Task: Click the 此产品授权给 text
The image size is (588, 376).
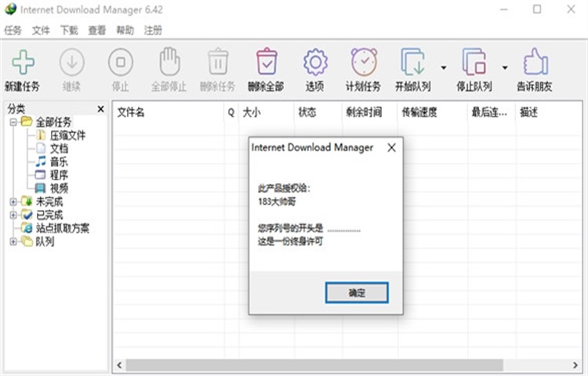Action: (284, 188)
